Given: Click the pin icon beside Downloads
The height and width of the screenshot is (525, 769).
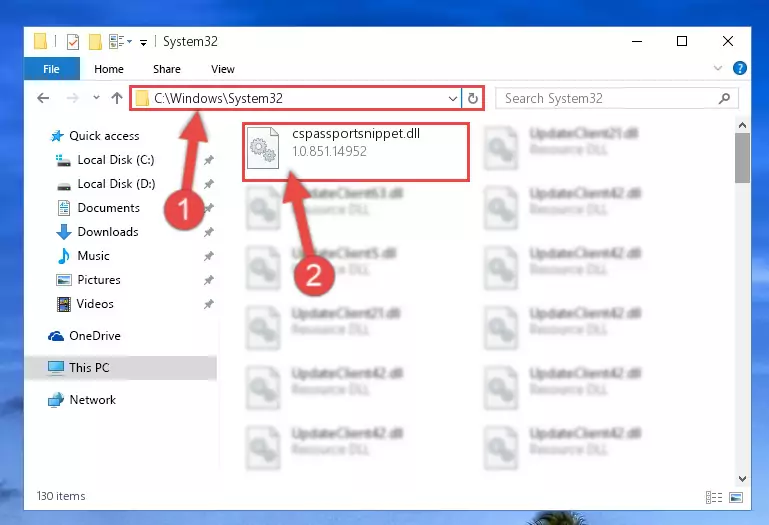Looking at the screenshot, I should [208, 232].
